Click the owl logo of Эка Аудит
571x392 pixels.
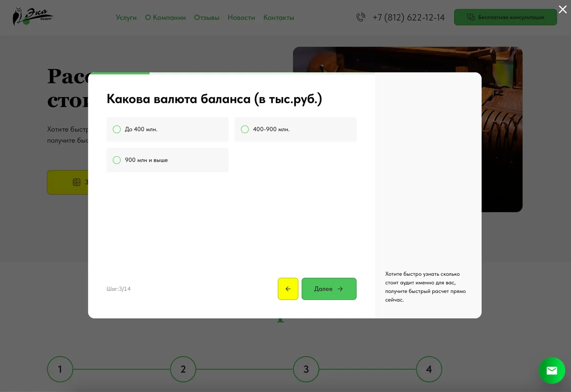(32, 16)
